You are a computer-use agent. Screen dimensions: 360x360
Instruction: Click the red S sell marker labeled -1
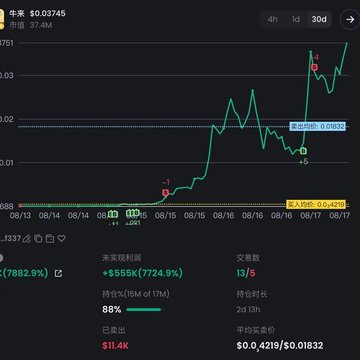[x=166, y=192]
